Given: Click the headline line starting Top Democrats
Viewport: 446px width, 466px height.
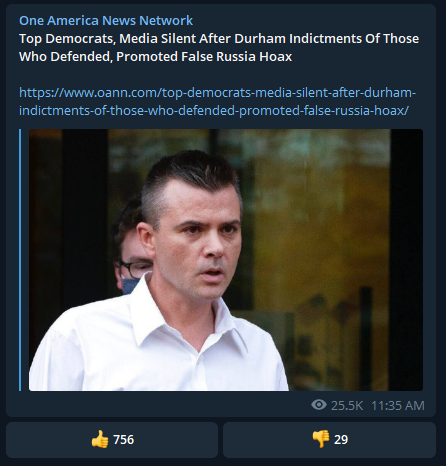Looking at the screenshot, I should pyautogui.click(x=219, y=39).
